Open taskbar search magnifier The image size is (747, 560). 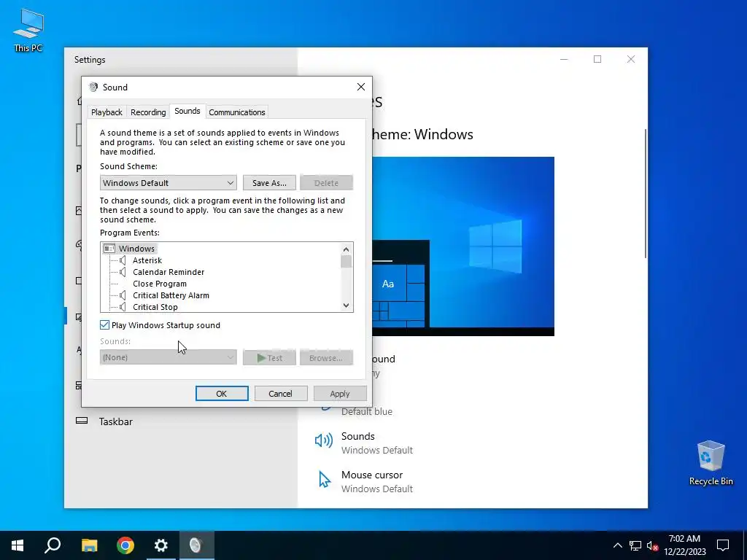53,545
